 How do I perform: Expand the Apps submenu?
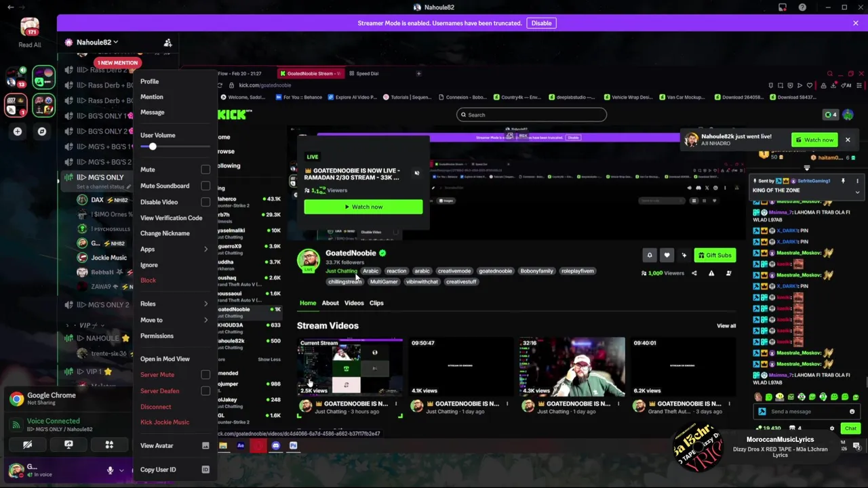175,249
